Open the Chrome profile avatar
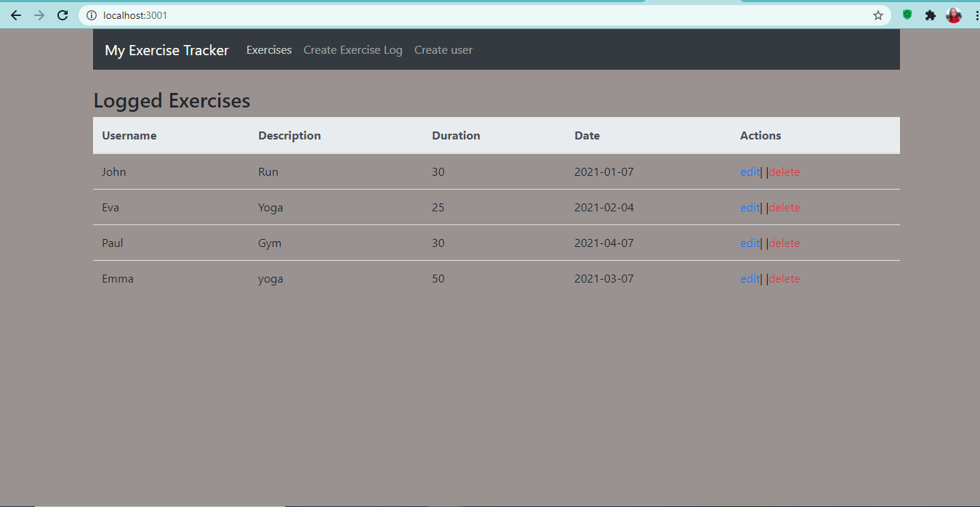Screen dimensions: 980x507 click(x=954, y=15)
